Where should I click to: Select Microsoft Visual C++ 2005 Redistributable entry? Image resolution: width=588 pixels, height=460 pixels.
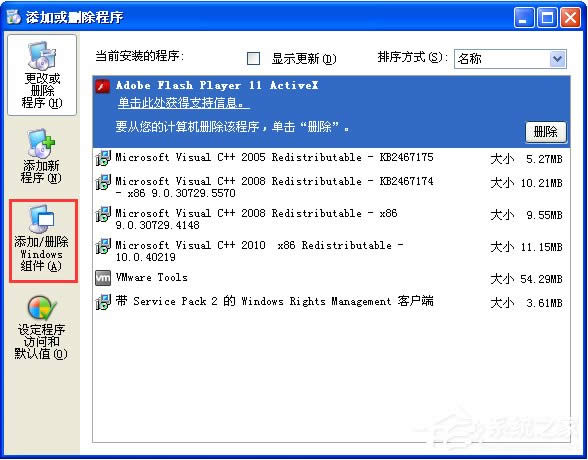click(x=332, y=158)
